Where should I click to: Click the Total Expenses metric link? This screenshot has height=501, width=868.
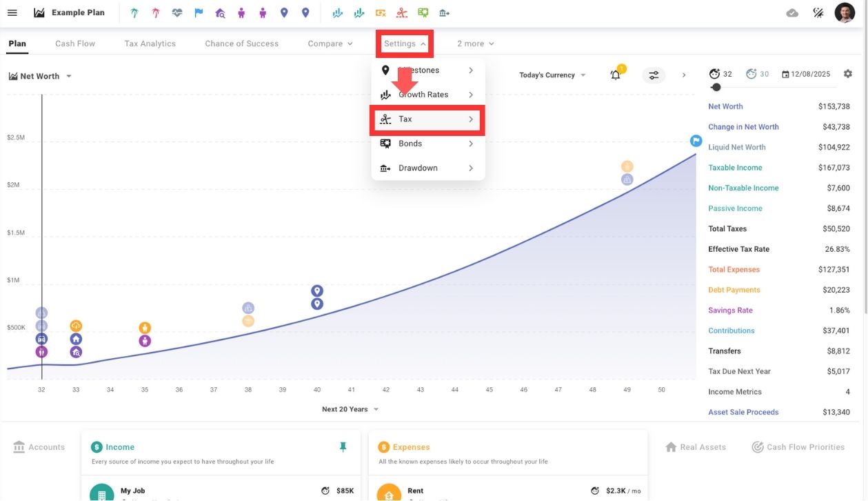[x=734, y=270]
